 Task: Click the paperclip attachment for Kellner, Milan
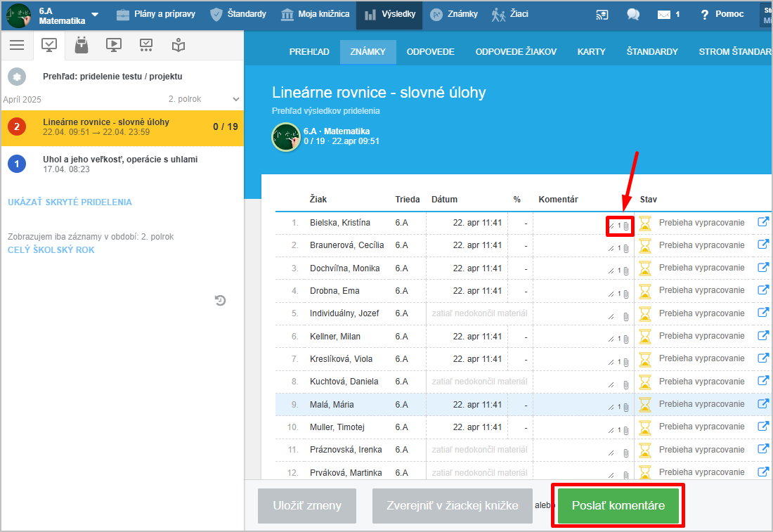point(626,339)
